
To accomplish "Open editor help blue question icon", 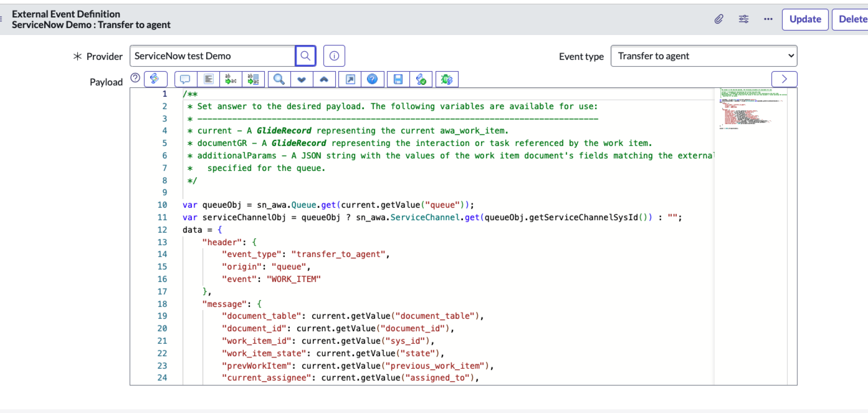I will [372, 79].
